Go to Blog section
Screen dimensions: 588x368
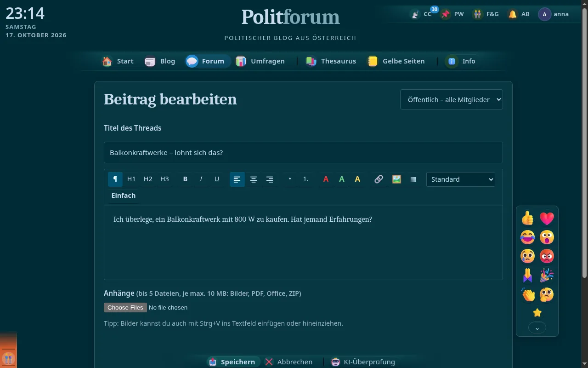point(160,61)
